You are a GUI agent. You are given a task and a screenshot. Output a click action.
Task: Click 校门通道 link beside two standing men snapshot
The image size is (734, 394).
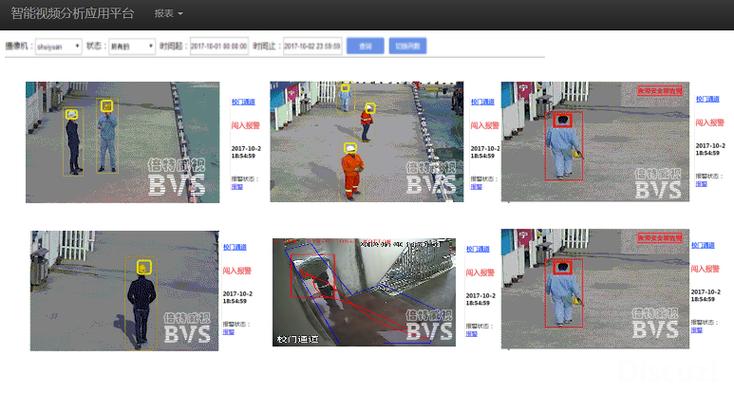click(x=243, y=102)
